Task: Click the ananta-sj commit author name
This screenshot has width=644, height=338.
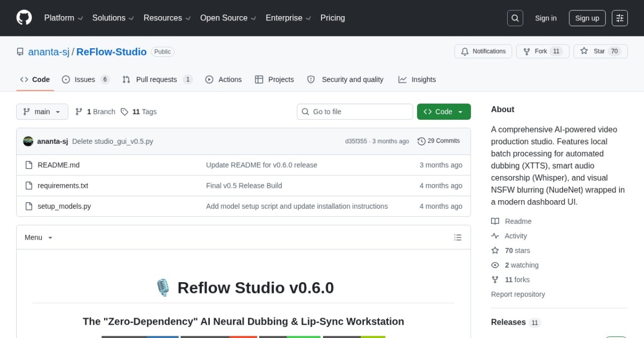Action: [53, 141]
